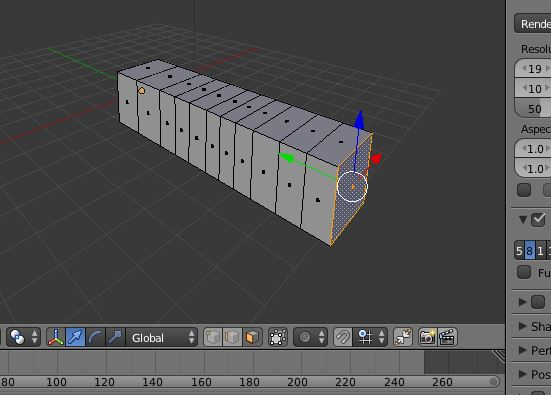The height and width of the screenshot is (395, 551).
Task: Click timeline frame label 160
Action: tap(201, 382)
